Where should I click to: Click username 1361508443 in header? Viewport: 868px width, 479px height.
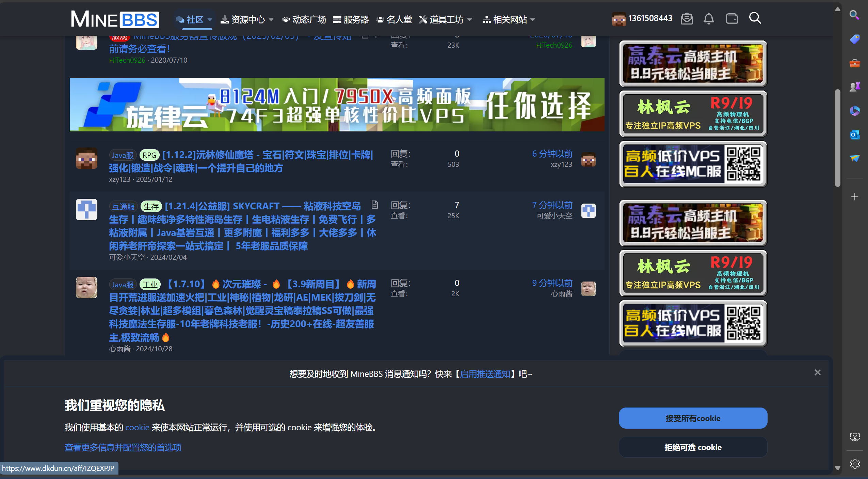click(650, 18)
